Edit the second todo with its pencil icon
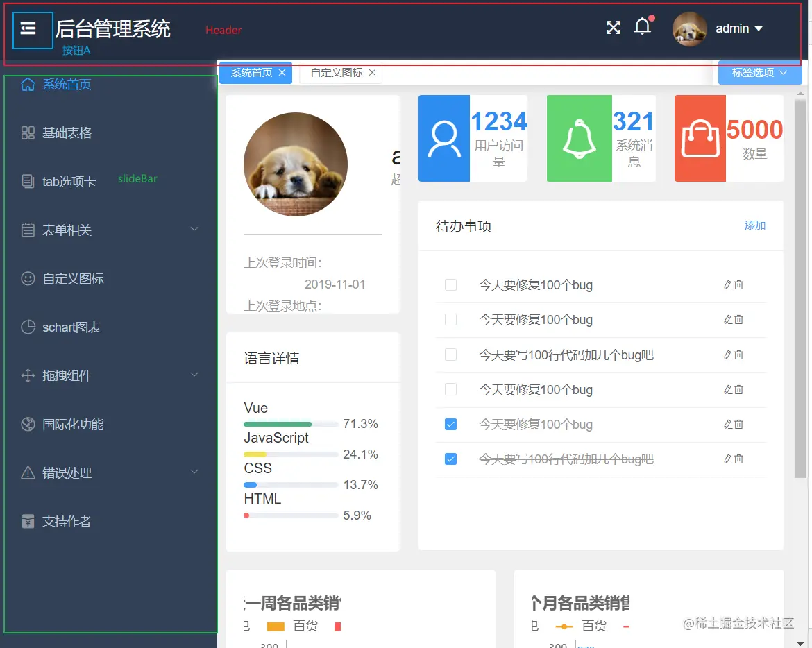This screenshot has height=648, width=812. (x=728, y=320)
